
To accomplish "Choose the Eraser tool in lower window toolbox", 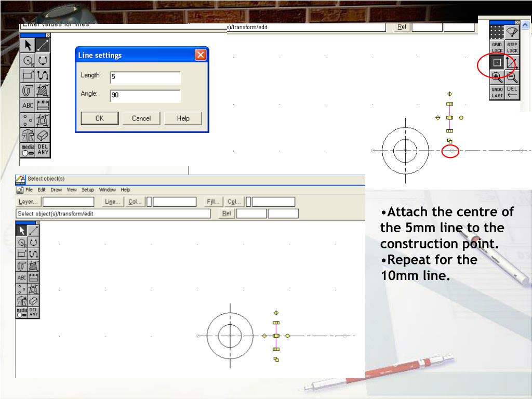I will pos(33,301).
